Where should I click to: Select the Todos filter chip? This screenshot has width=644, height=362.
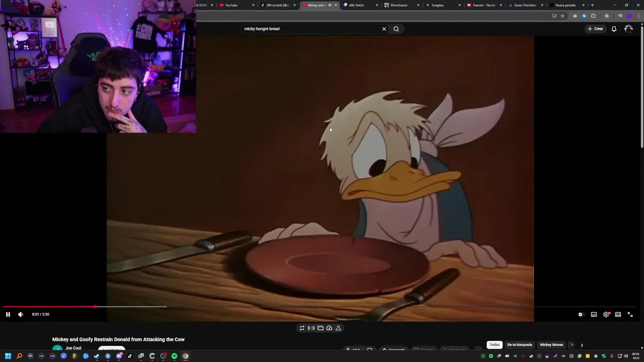[495, 345]
